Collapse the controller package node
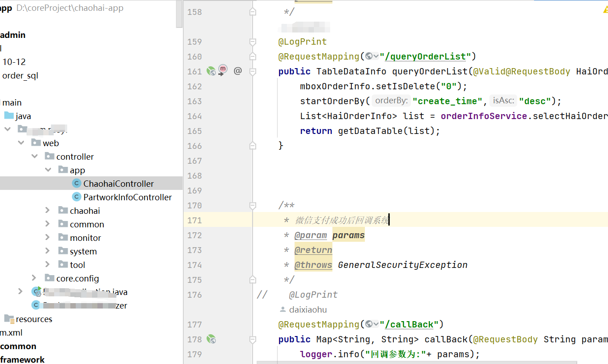 point(34,157)
